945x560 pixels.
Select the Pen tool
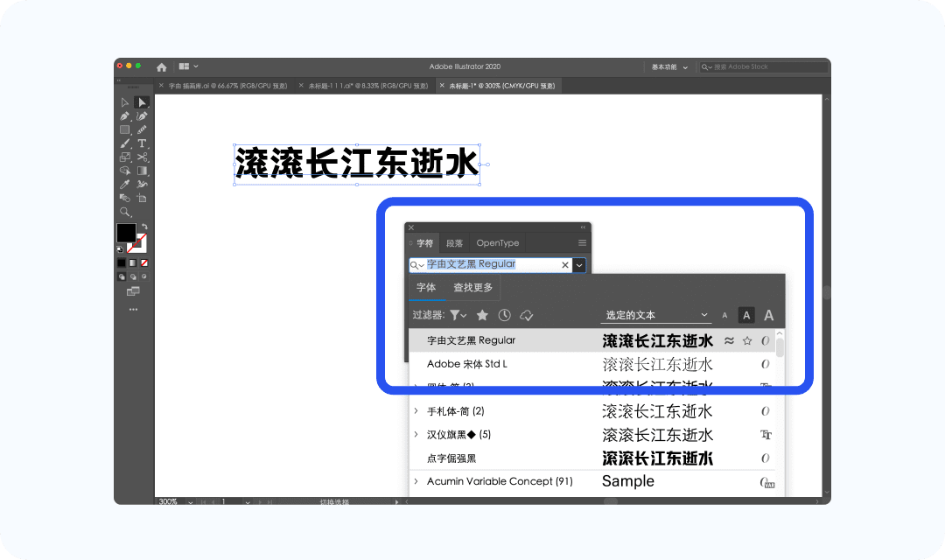[125, 116]
